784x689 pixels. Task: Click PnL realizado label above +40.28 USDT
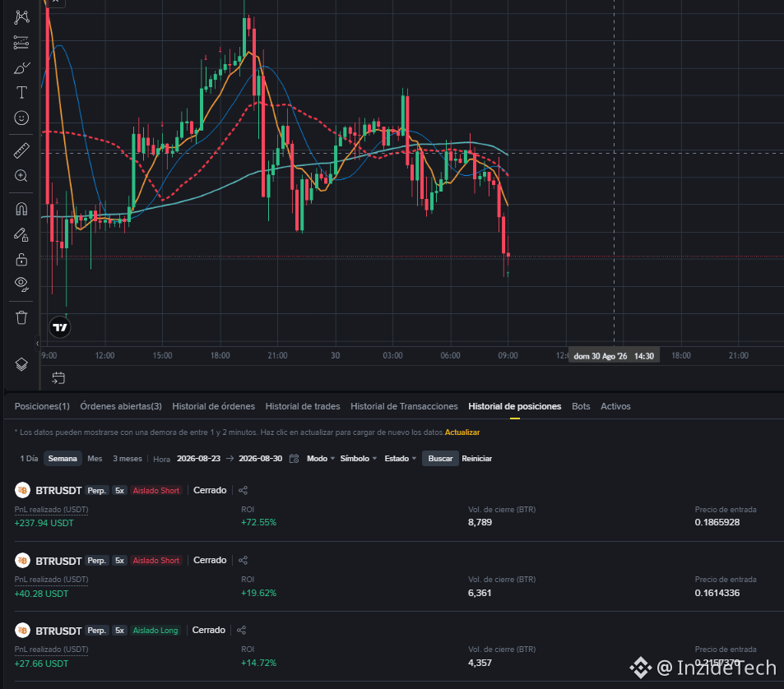pyautogui.click(x=52, y=580)
